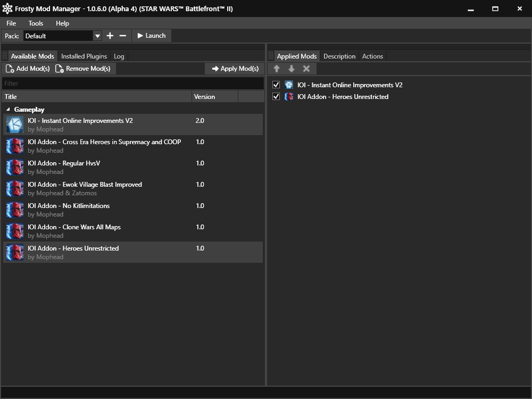Sort by Title column header

(x=97, y=97)
